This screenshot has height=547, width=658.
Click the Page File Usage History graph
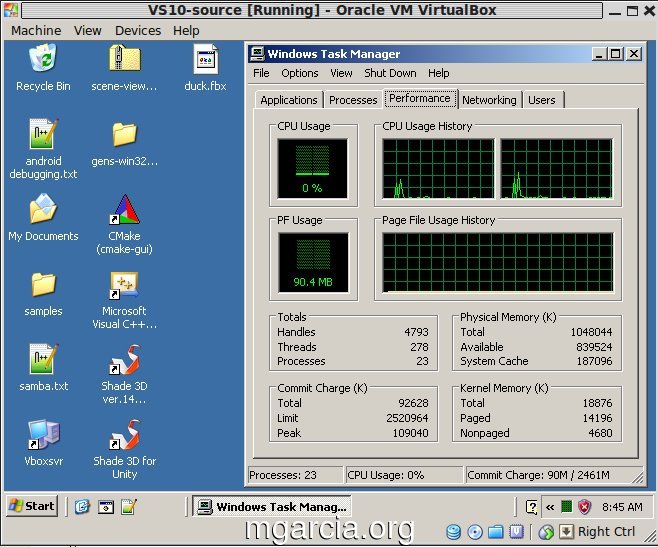pyautogui.click(x=497, y=262)
